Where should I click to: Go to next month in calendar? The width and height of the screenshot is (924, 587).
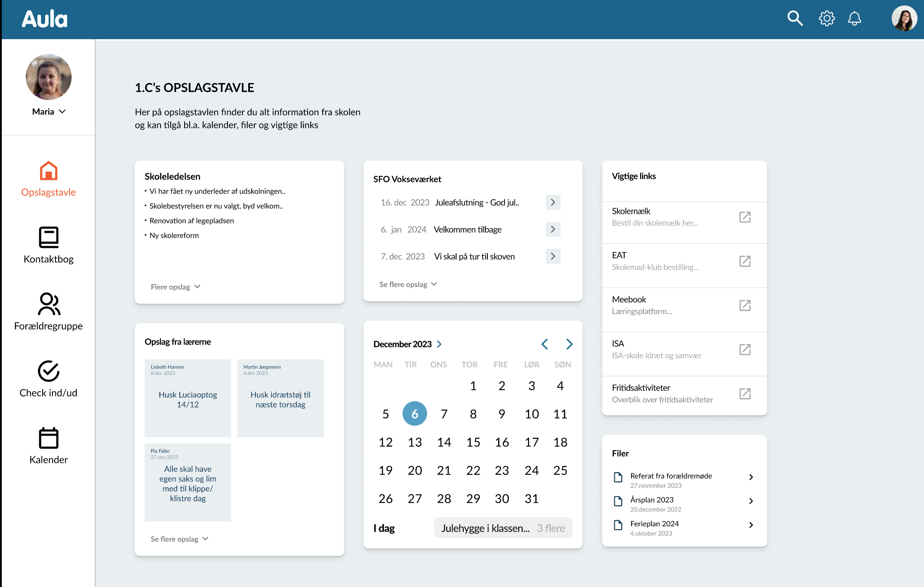[569, 344]
